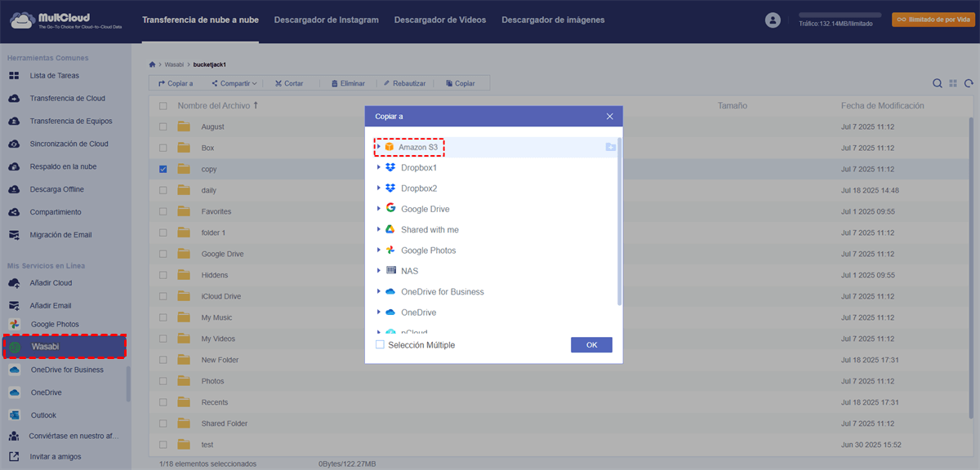
Task: Expand the Dropbox1 tree node
Action: (379, 167)
